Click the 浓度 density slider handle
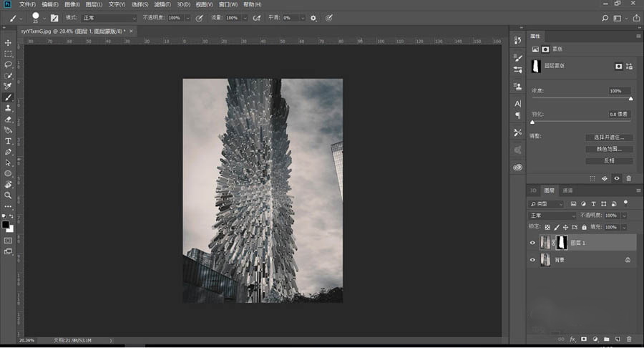This screenshot has height=348, width=644. 630,99
